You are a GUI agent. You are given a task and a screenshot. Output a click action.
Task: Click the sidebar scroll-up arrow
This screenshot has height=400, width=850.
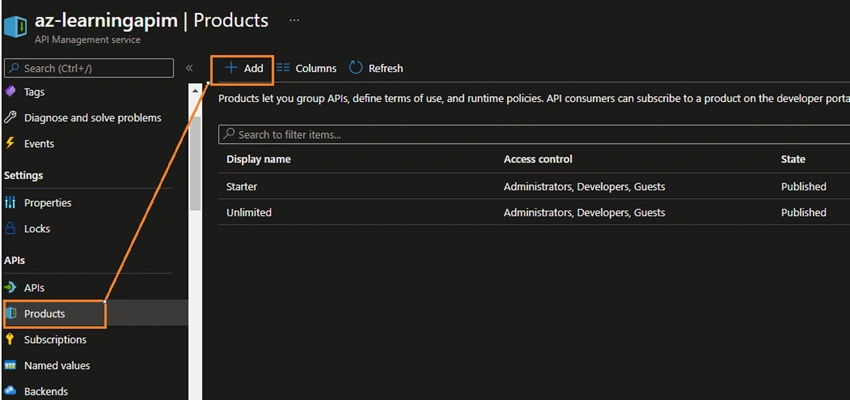pos(195,91)
